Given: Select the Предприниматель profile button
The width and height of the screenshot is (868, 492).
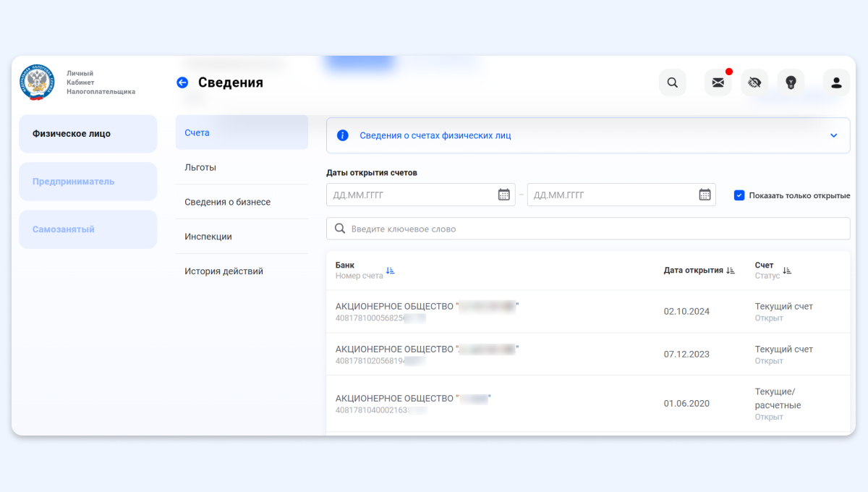Looking at the screenshot, I should pos(88,182).
